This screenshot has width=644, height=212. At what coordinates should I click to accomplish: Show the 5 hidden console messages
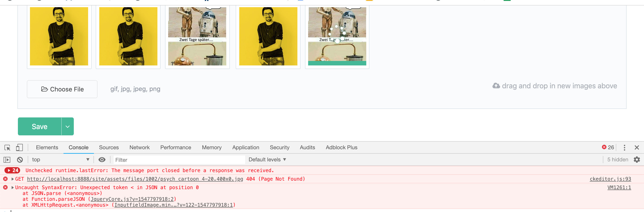(618, 159)
